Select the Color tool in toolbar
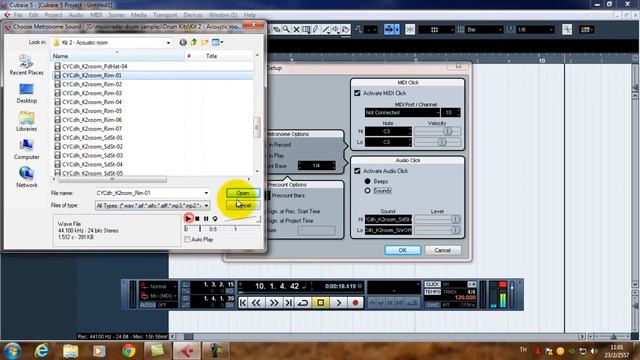640x360 pixels. 345,29
